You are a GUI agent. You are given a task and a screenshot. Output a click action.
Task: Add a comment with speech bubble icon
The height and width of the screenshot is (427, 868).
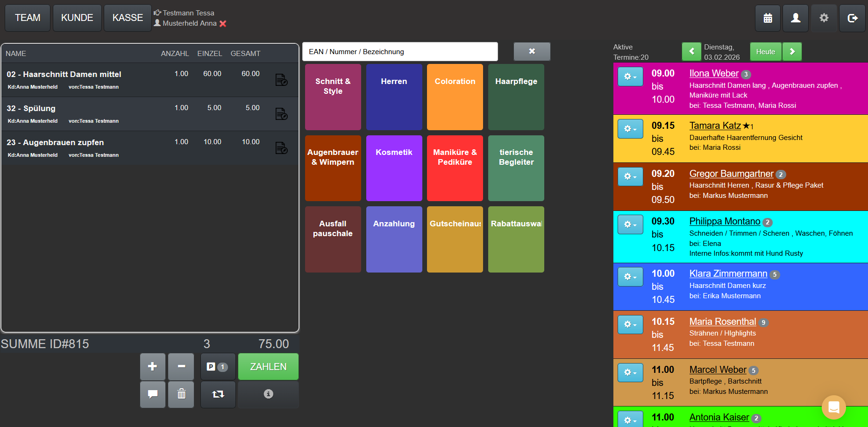153,394
